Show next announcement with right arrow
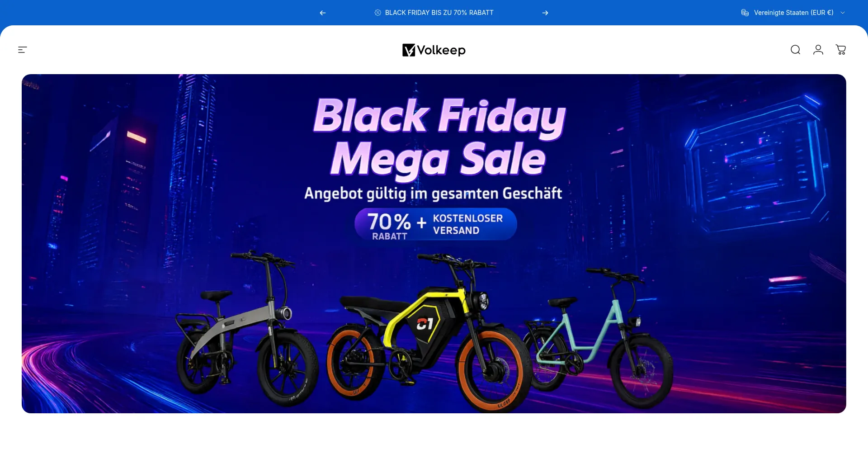This screenshot has height=449, width=868. point(545,13)
